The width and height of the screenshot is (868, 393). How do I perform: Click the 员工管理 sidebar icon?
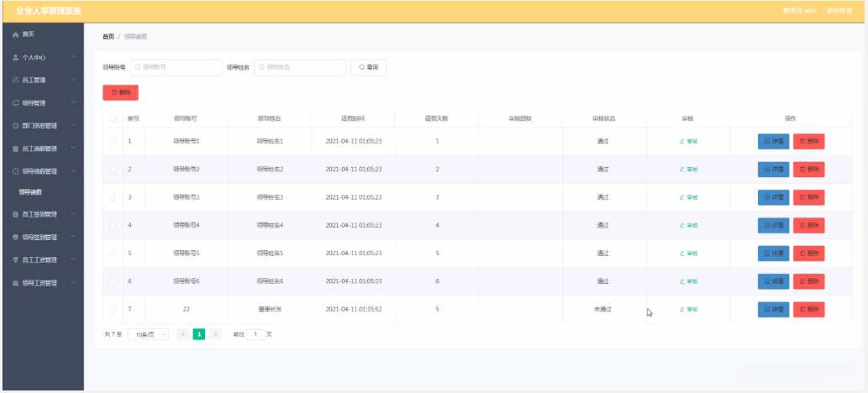tap(15, 81)
